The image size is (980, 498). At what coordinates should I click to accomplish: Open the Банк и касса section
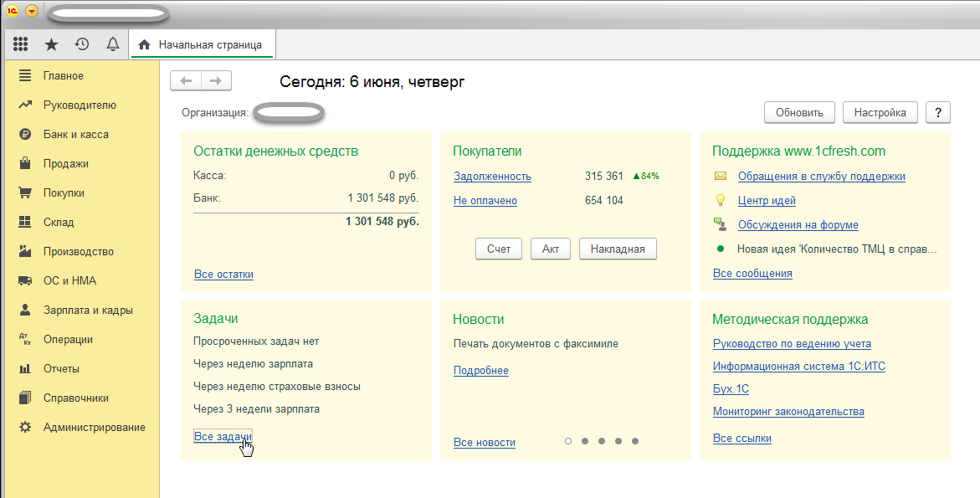pyautogui.click(x=75, y=134)
